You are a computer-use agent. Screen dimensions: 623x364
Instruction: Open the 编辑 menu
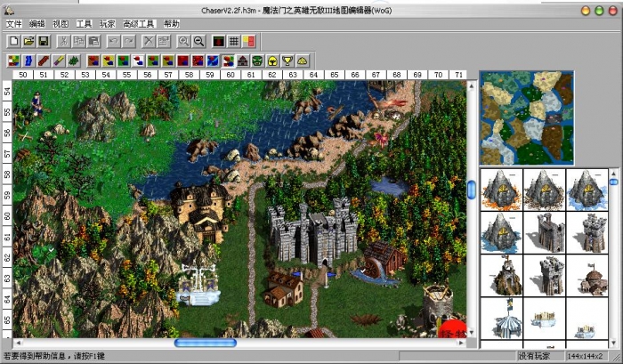click(37, 24)
